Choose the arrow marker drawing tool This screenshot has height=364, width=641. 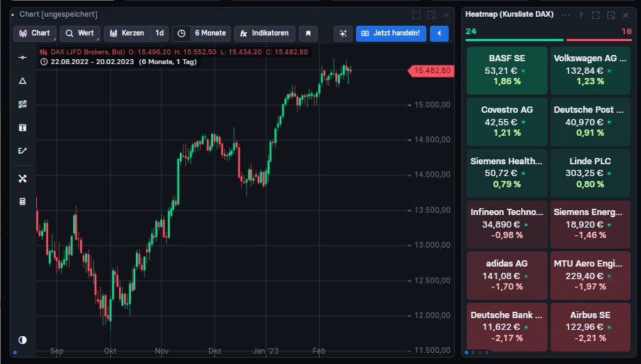pyautogui.click(x=22, y=151)
